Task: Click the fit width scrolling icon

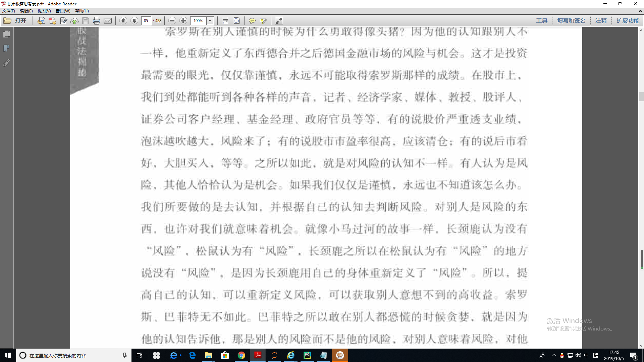Action: 225,21
